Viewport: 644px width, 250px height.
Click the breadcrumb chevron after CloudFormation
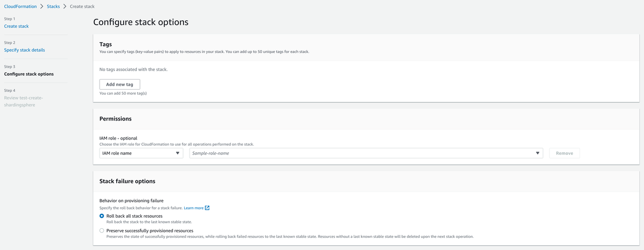pyautogui.click(x=42, y=7)
